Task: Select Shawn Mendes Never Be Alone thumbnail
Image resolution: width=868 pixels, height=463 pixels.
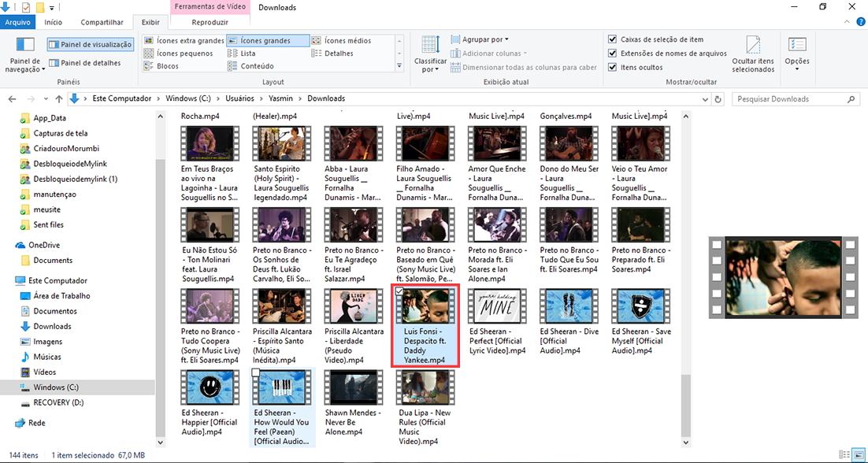Action: 353,387
